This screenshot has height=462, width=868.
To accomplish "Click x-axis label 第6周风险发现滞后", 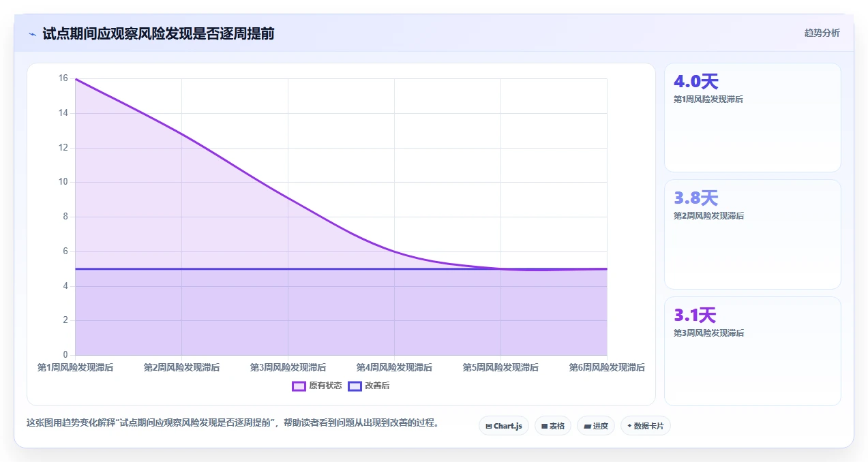I will [607, 367].
